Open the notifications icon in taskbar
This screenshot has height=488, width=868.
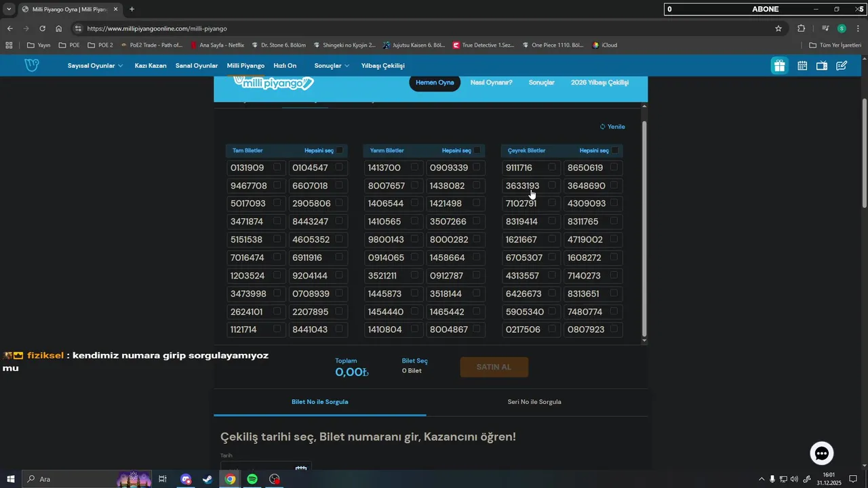click(853, 479)
